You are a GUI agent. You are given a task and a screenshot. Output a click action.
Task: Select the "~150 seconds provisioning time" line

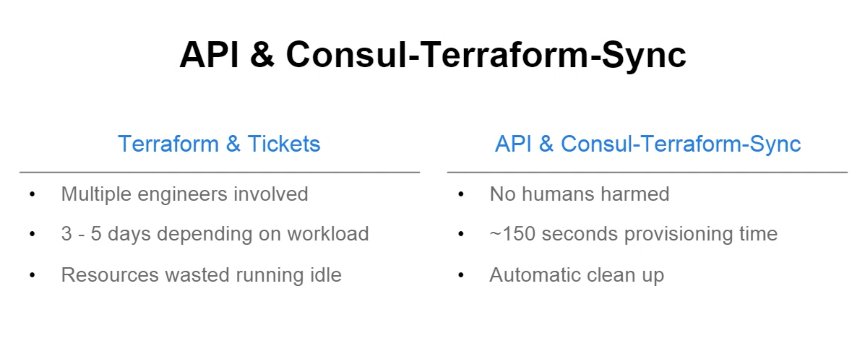pos(633,233)
